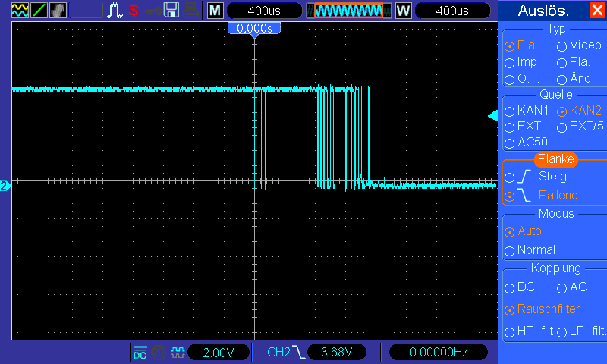Click the 3.68V trigger level readout
Image resolution: width=607 pixels, height=364 pixels.
point(335,352)
